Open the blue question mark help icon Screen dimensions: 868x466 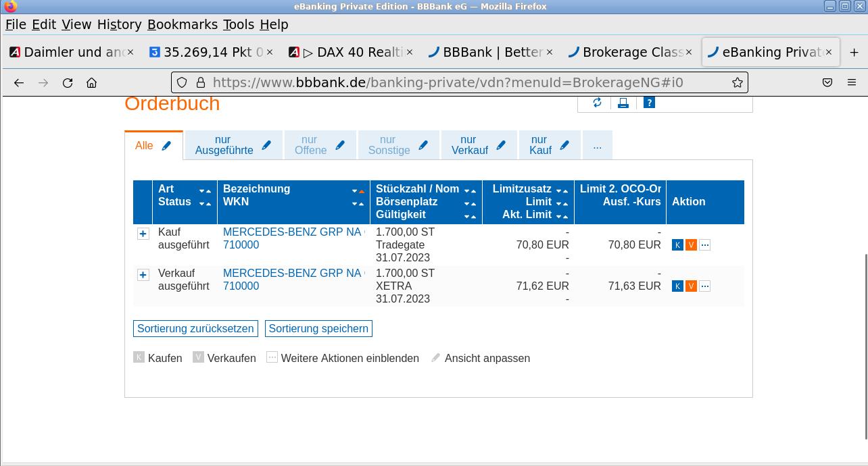click(649, 103)
